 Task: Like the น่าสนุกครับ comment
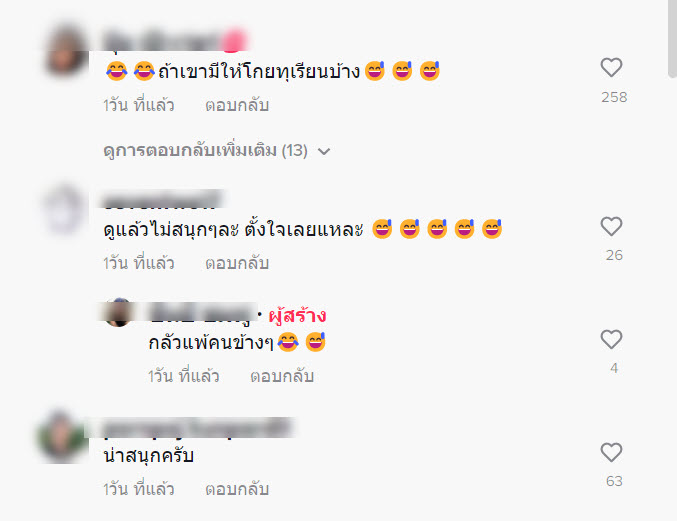(x=611, y=452)
